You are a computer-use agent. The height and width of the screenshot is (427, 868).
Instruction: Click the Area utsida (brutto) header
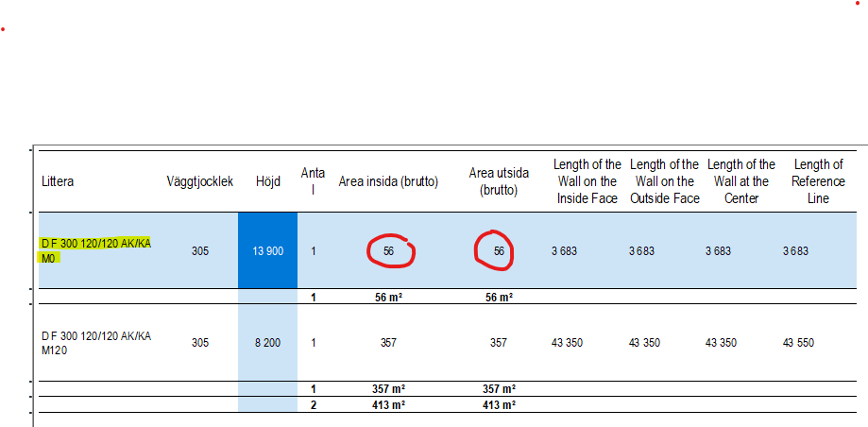[499, 181]
